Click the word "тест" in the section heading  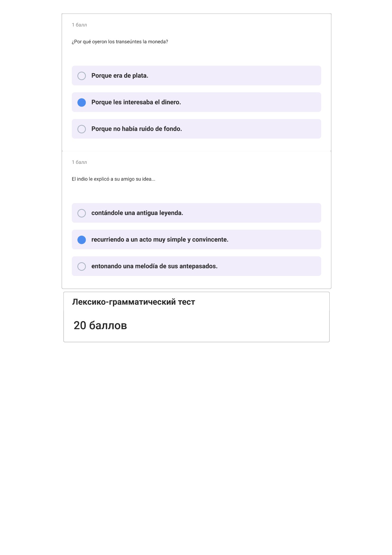click(x=186, y=302)
